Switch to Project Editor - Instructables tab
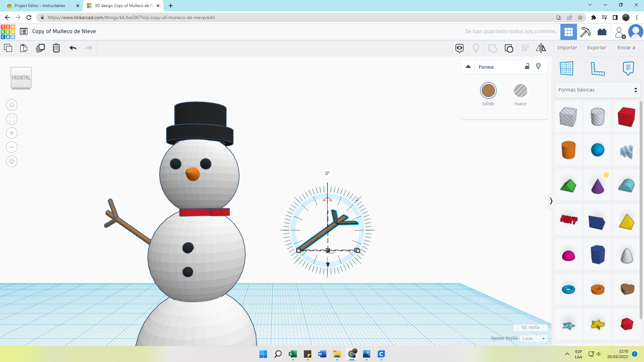 (x=40, y=6)
